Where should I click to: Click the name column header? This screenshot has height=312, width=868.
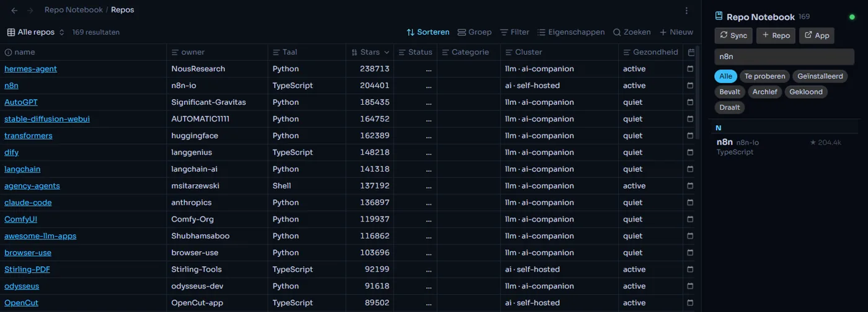point(83,52)
